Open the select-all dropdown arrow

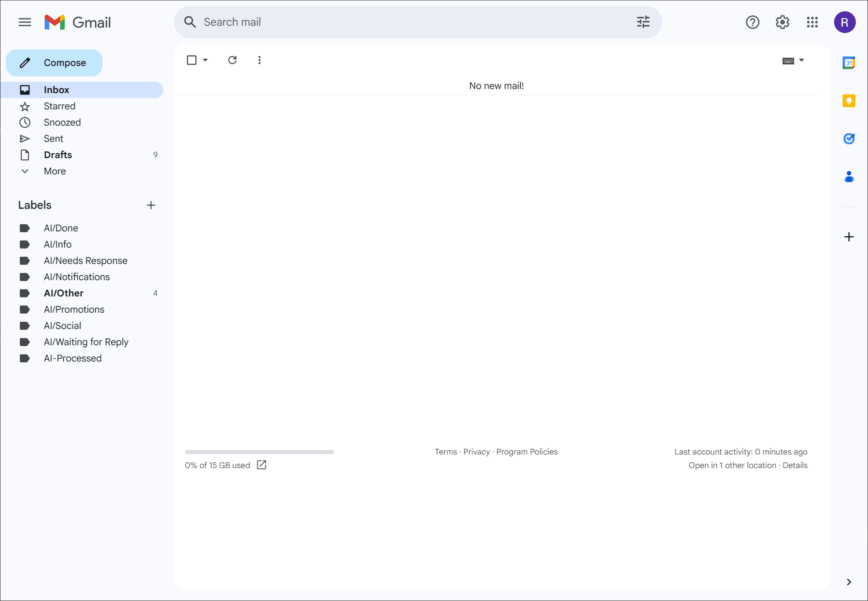[x=205, y=60]
